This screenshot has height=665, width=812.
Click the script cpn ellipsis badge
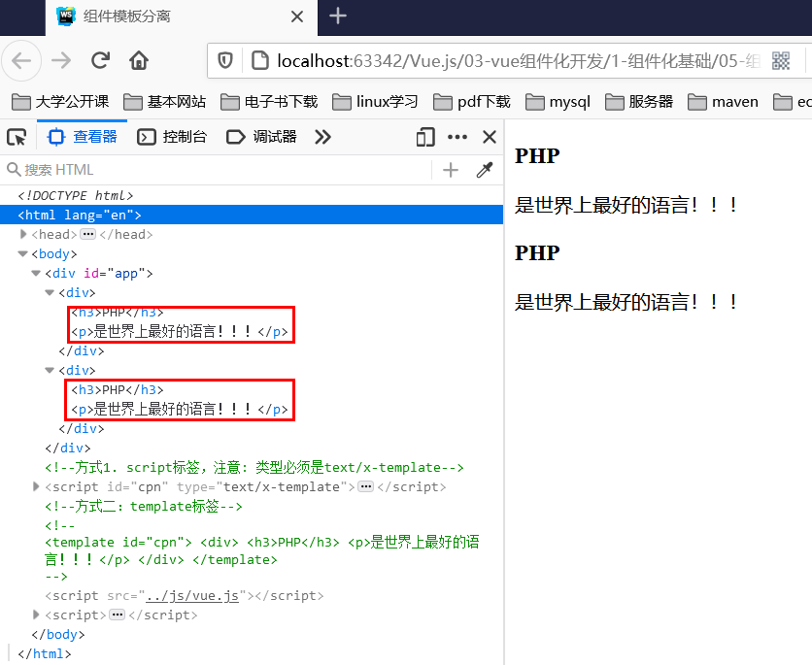click(x=365, y=486)
